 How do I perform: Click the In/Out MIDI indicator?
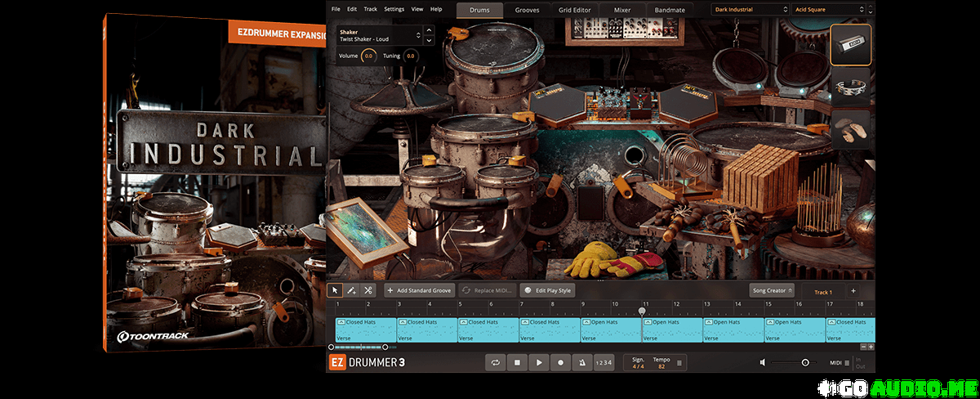pos(859,362)
